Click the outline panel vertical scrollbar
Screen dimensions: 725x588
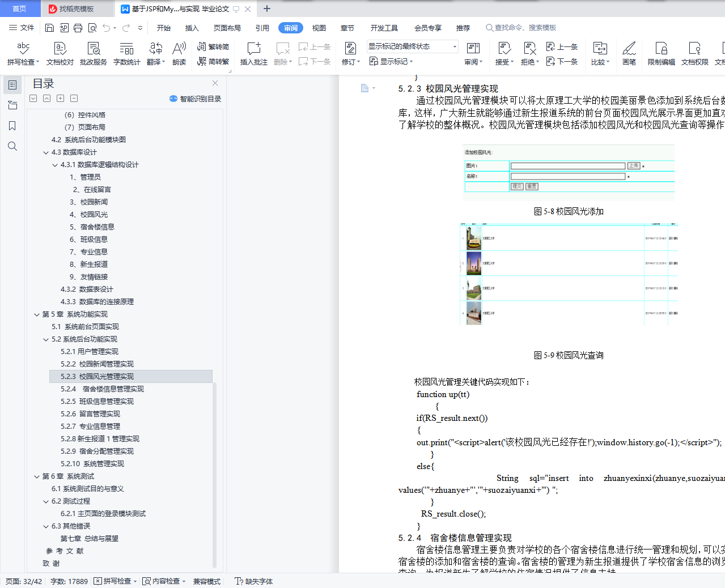[x=214, y=475]
